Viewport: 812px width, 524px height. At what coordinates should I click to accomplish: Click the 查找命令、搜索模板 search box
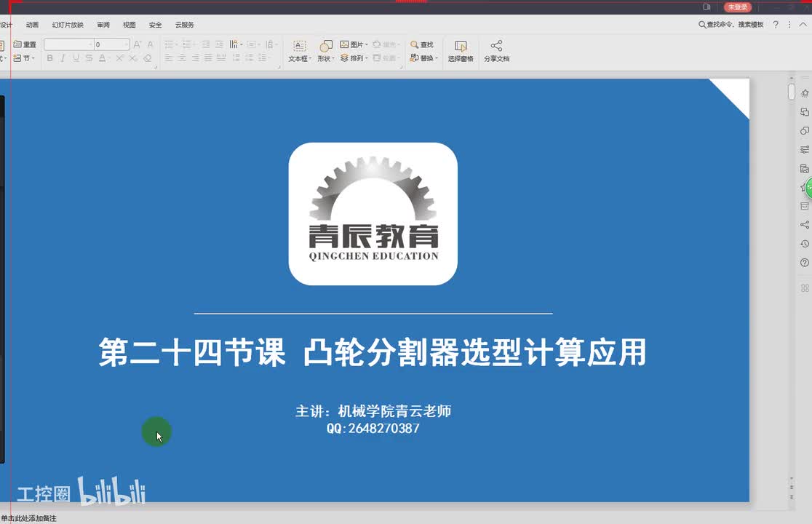pyautogui.click(x=731, y=24)
